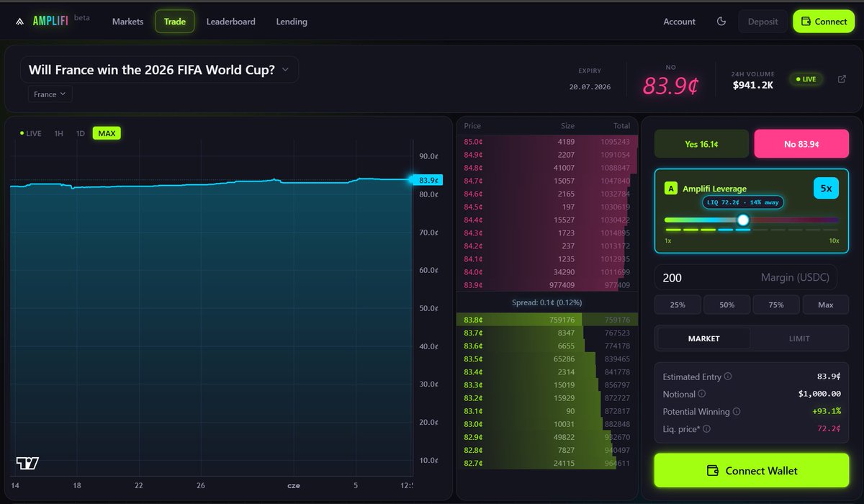Set margin to 50%
864x504 pixels.
pyautogui.click(x=726, y=305)
